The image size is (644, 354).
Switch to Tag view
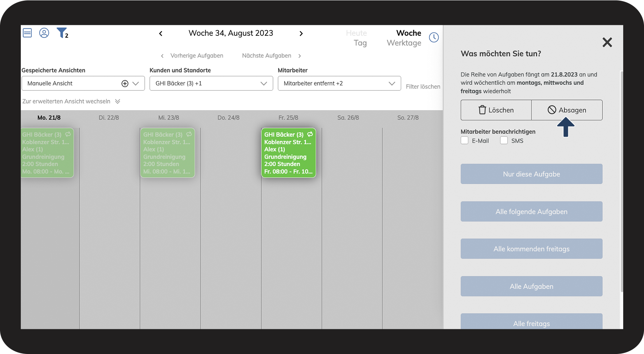point(360,43)
